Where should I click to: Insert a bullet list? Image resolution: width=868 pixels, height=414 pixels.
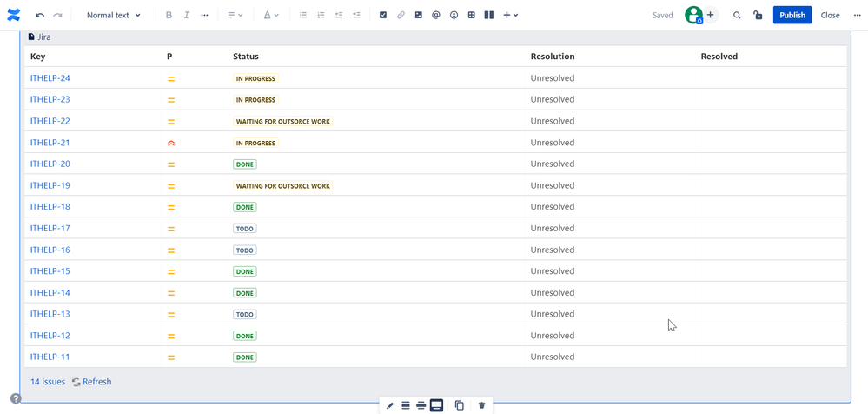[303, 15]
